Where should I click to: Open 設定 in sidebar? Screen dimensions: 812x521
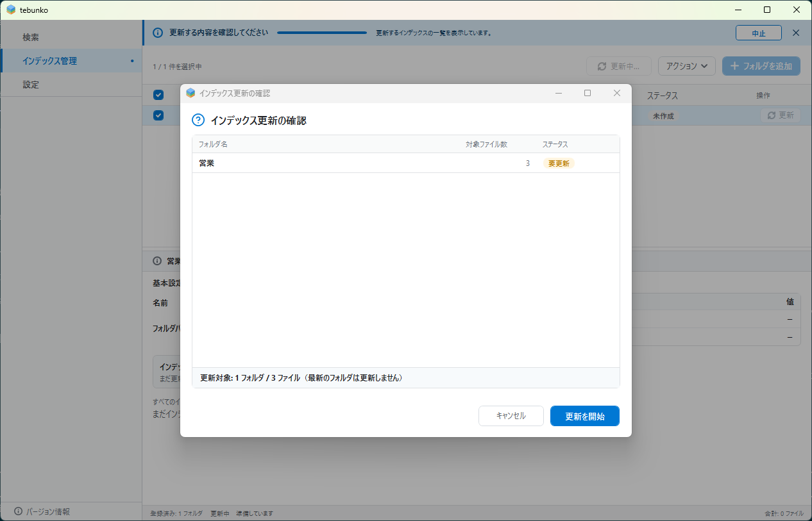71,85
